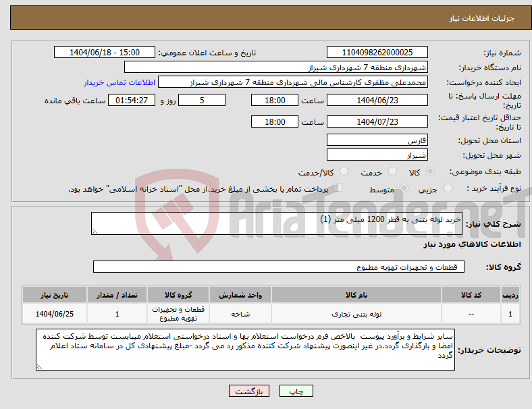Image resolution: width=532 pixels, height=409 pixels.
Task: Click the province field فارس
Action: click(377, 140)
